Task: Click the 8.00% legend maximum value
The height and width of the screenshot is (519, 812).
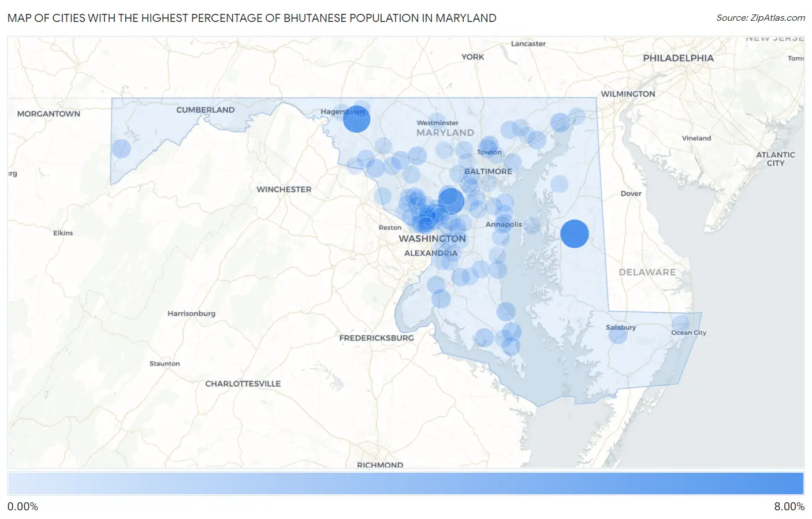Action: tap(789, 506)
